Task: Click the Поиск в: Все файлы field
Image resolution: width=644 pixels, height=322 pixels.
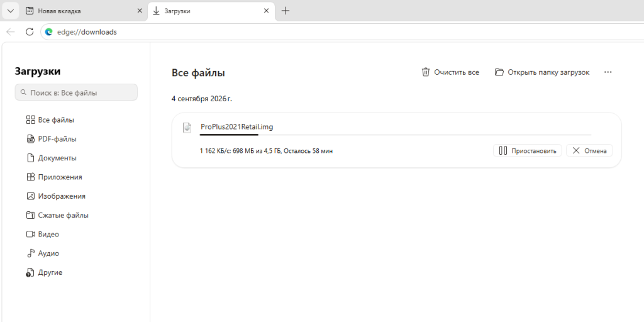Action: click(76, 92)
